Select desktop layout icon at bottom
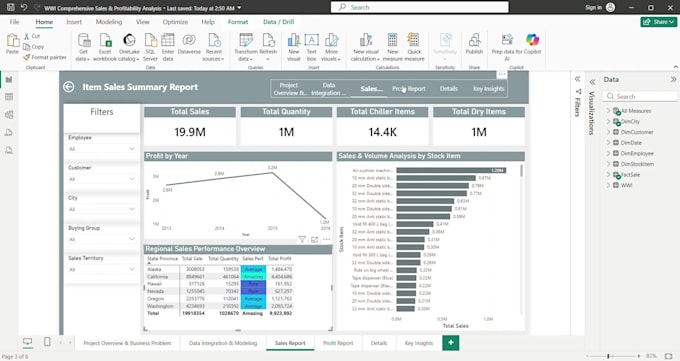The image size is (680, 361). click(x=28, y=342)
